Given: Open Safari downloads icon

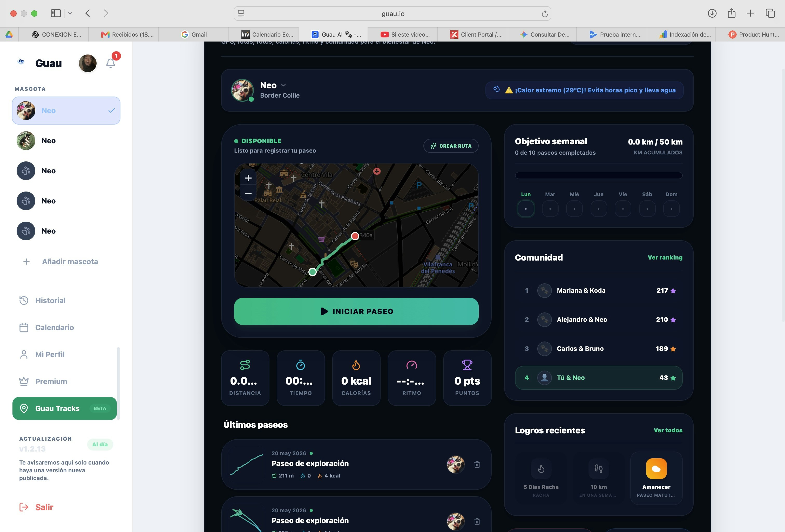Looking at the screenshot, I should (x=712, y=13).
